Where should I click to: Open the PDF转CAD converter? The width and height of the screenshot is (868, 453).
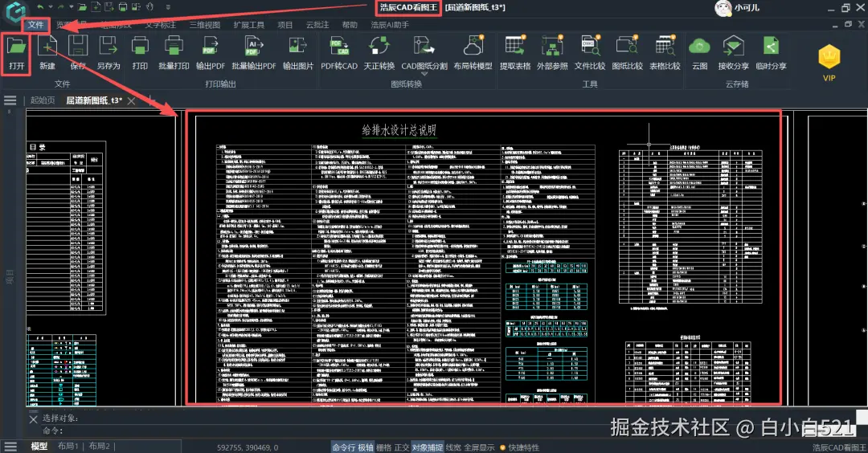tap(339, 54)
